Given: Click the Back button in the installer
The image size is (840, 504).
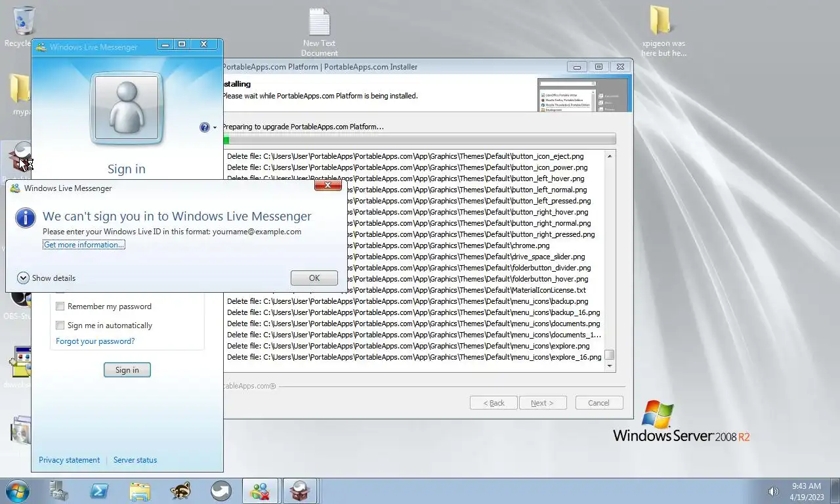Looking at the screenshot, I should (494, 403).
